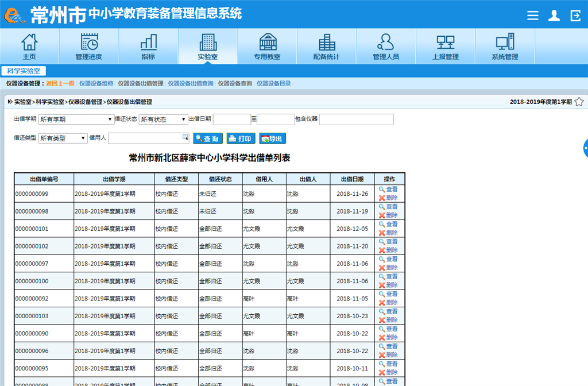Expand the 借还类型 dropdown
The image size is (588, 386).
63,138
